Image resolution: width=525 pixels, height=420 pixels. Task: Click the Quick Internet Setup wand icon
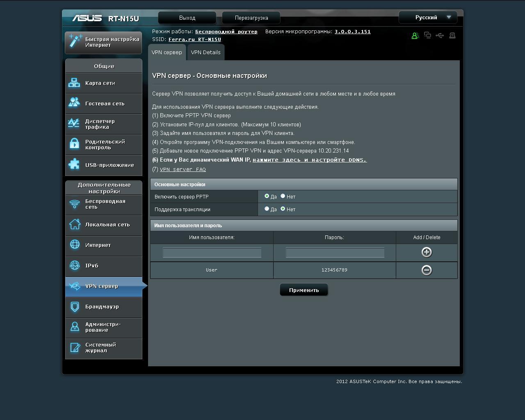pyautogui.click(x=75, y=41)
